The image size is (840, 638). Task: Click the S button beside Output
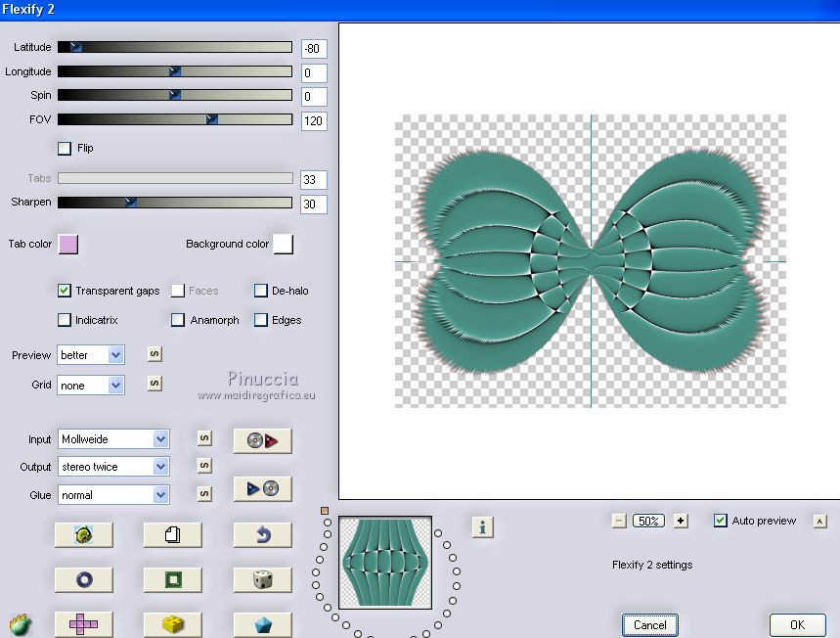204,466
